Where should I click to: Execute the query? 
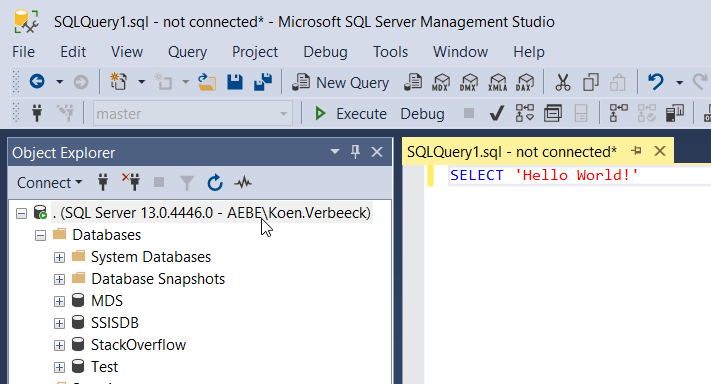pyautogui.click(x=351, y=113)
